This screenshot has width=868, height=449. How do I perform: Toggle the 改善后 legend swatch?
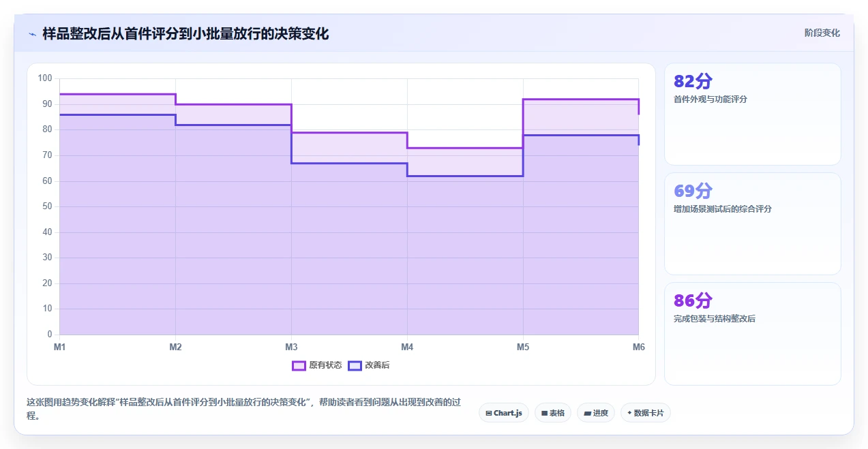[355, 366]
